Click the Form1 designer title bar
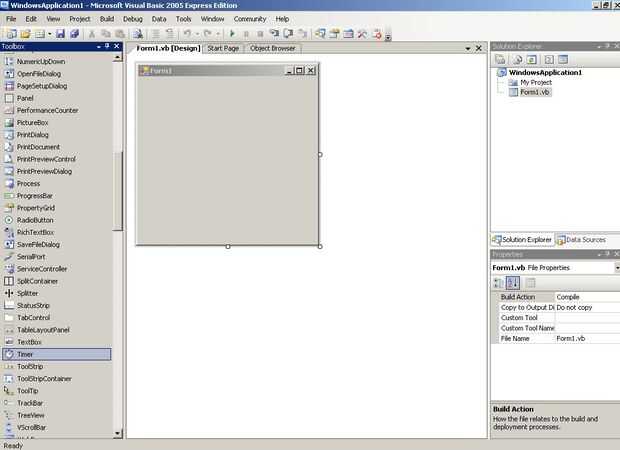 coord(227,70)
